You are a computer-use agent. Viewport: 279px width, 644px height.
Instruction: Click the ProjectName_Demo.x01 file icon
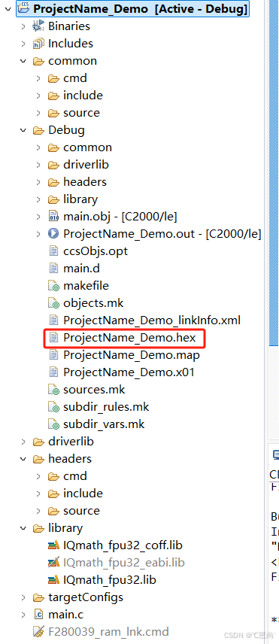(x=53, y=372)
